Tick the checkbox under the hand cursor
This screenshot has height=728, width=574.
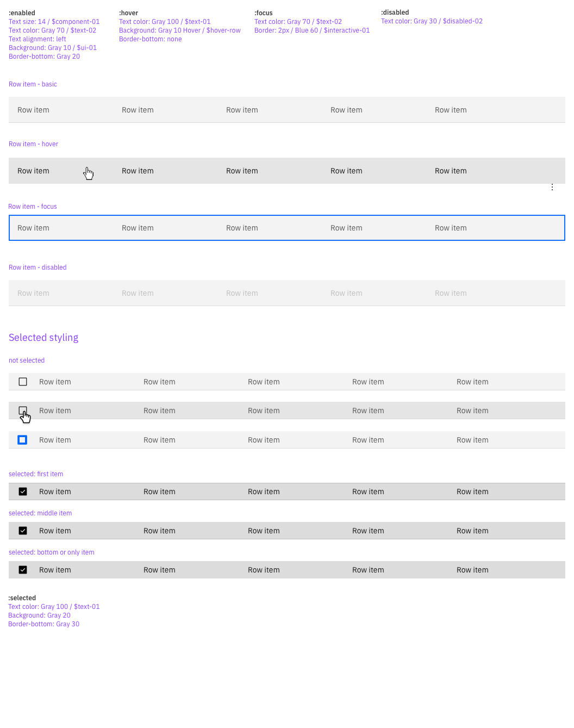pos(23,410)
